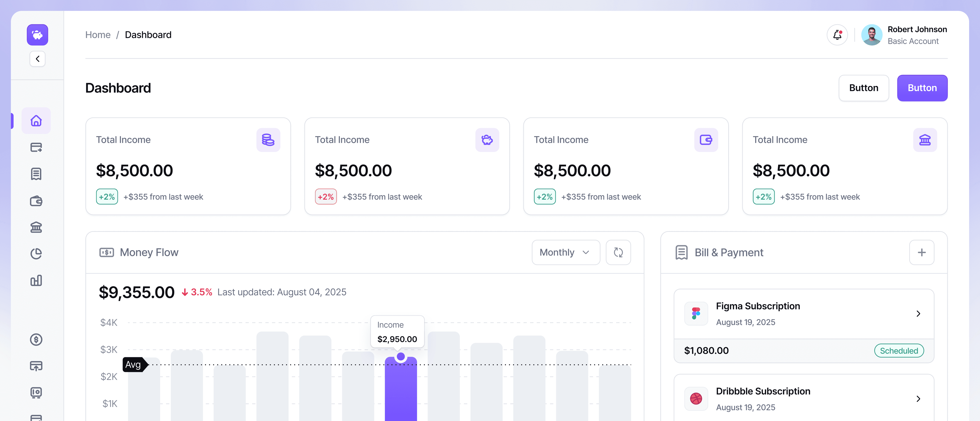Open the receipt bills sidebar icon
980x421 pixels.
(x=36, y=174)
